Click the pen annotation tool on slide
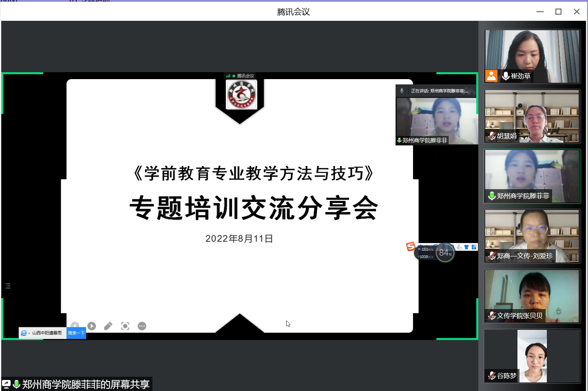588x391 pixels. [108, 326]
